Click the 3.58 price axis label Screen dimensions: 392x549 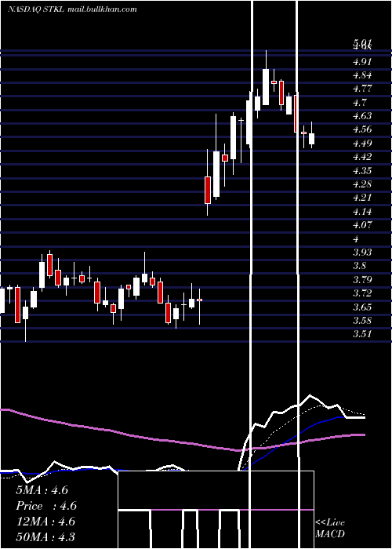(x=361, y=321)
